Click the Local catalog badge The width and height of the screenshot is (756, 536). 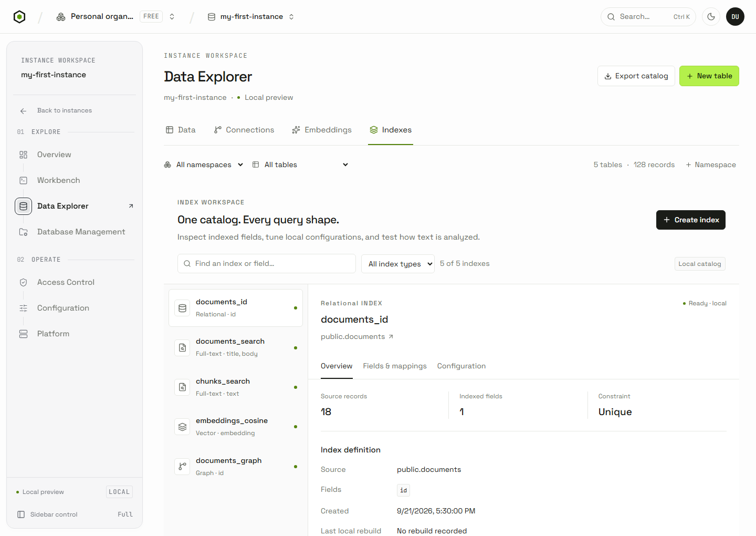click(x=700, y=264)
